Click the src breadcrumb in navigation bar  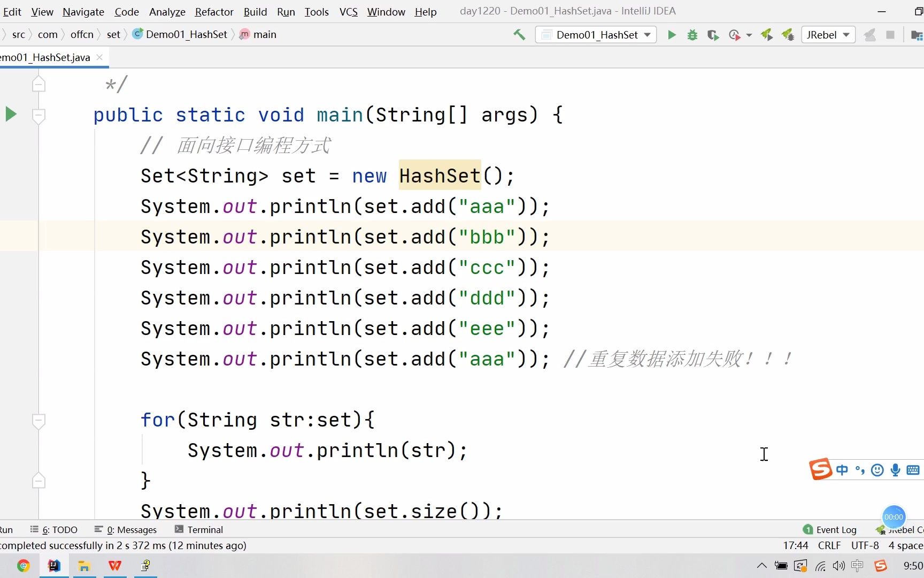[19, 35]
